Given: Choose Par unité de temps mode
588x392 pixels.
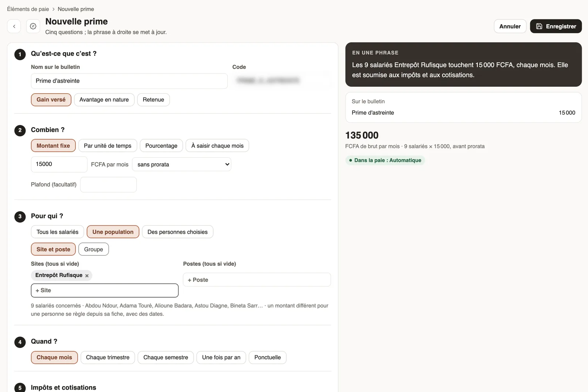Looking at the screenshot, I should (x=107, y=145).
